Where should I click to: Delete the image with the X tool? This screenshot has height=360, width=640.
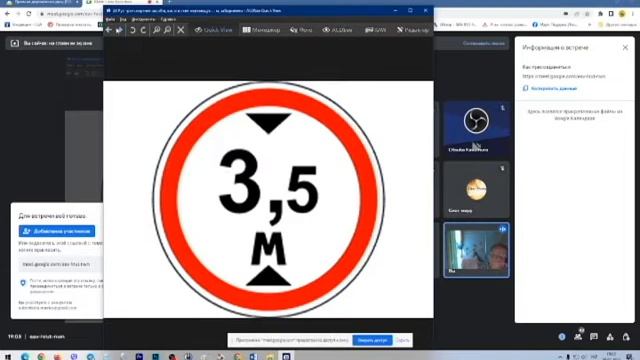(x=181, y=30)
